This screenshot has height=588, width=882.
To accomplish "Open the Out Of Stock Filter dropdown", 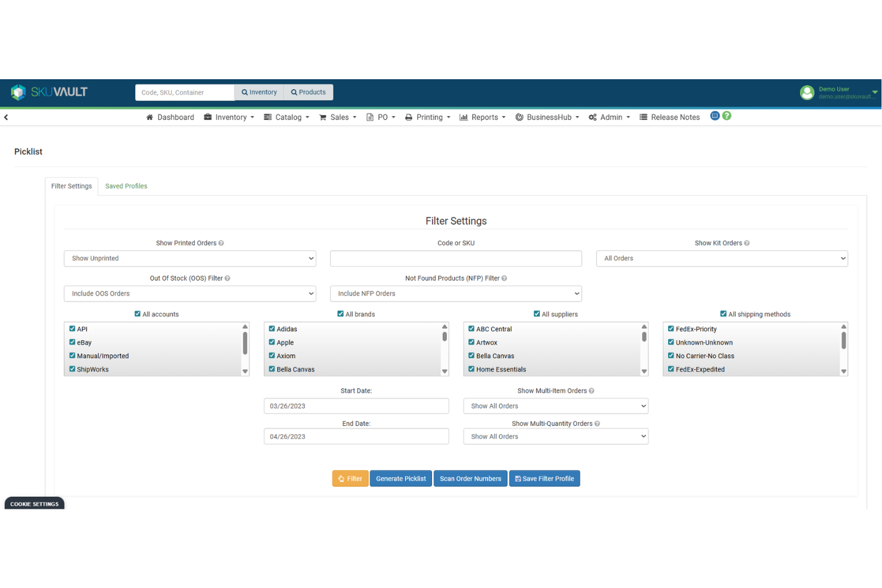I will coord(190,293).
